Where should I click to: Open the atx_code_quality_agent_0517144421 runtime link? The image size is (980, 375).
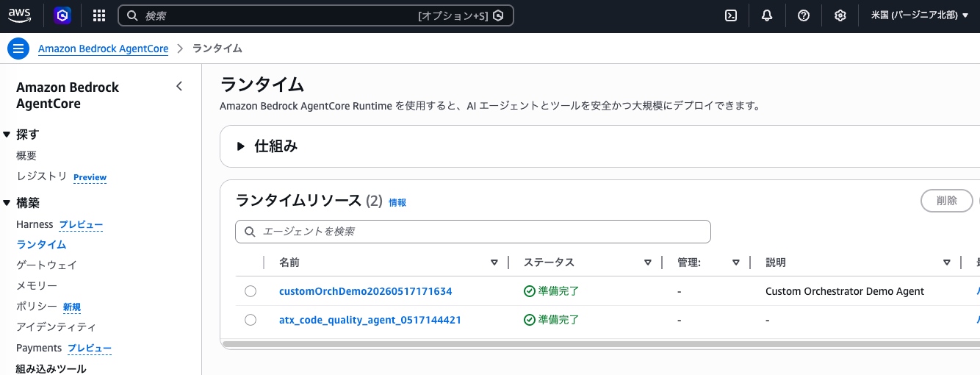pos(370,320)
